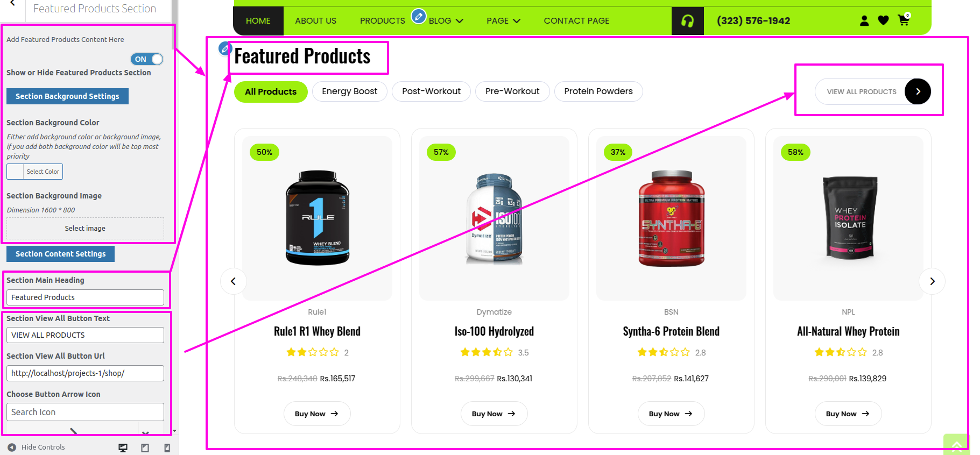Select the Protein Powders product tab
The height and width of the screenshot is (455, 980).
[598, 91]
